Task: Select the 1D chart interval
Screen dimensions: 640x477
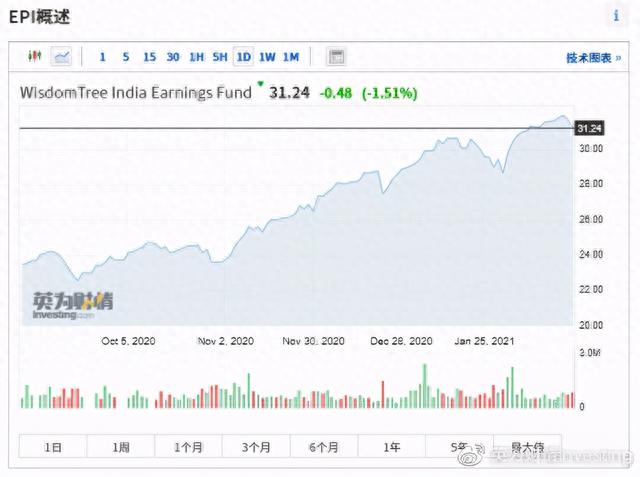Action: pyautogui.click(x=243, y=57)
